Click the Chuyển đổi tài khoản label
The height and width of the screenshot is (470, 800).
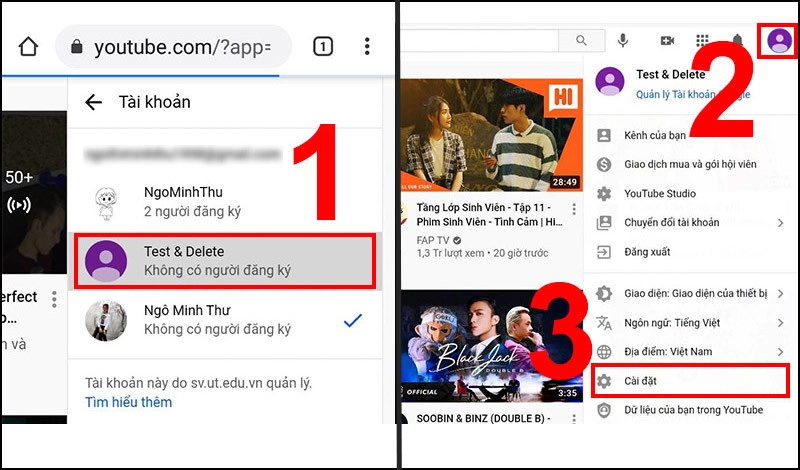point(671,222)
